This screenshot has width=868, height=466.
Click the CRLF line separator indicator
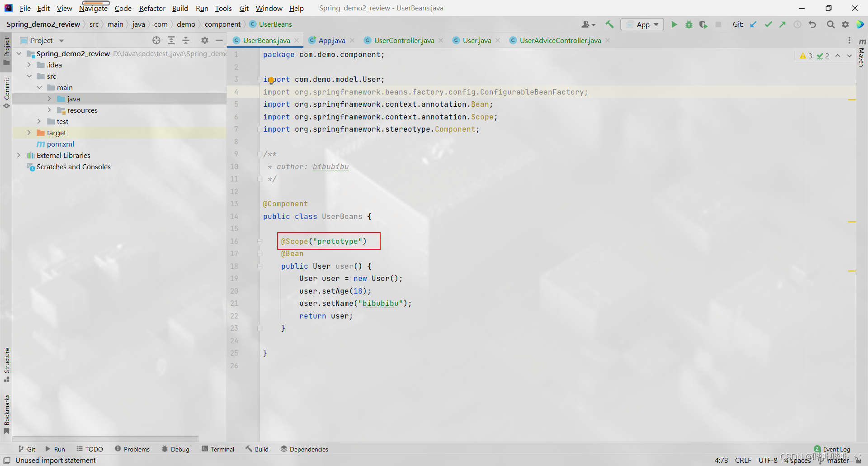pyautogui.click(x=743, y=460)
